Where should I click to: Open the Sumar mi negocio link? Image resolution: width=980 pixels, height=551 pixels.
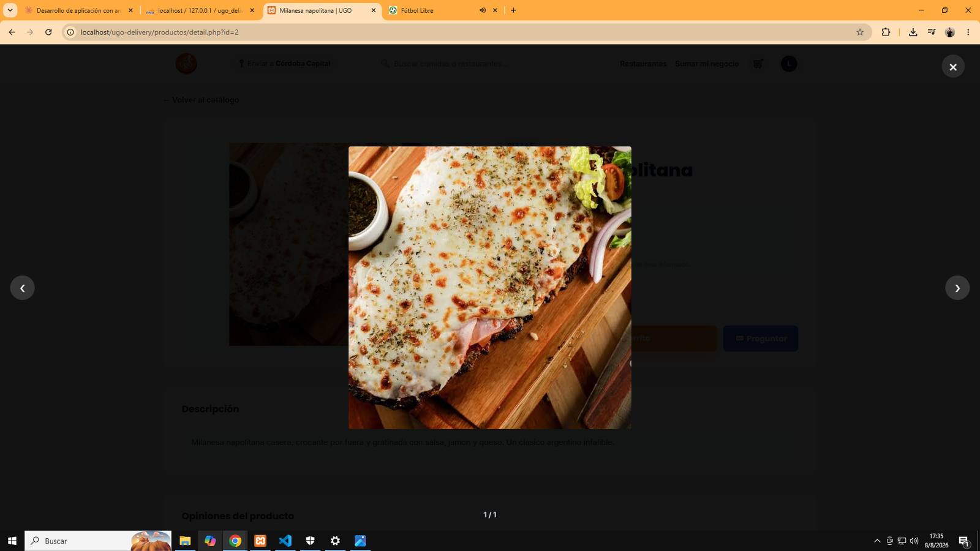tap(707, 64)
